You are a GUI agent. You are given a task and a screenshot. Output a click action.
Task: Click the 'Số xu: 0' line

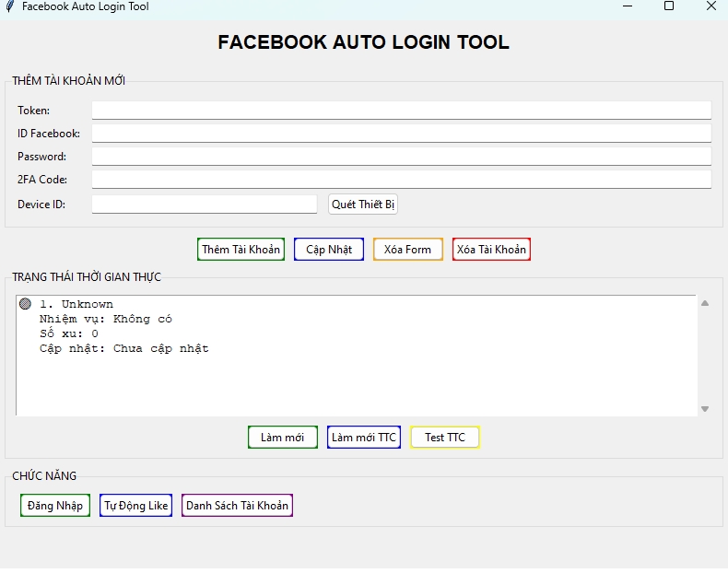[x=69, y=333]
